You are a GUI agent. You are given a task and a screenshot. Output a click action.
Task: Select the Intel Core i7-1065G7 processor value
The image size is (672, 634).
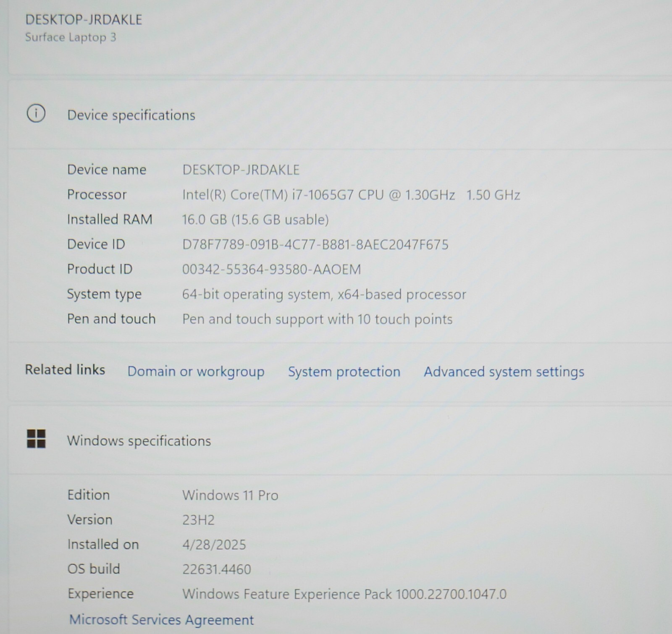coord(351,195)
